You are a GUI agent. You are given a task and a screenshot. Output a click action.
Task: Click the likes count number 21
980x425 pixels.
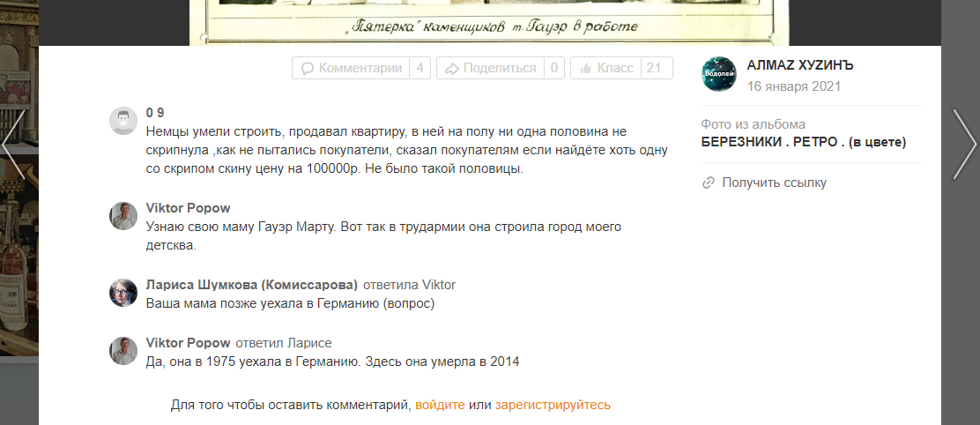pyautogui.click(x=653, y=68)
